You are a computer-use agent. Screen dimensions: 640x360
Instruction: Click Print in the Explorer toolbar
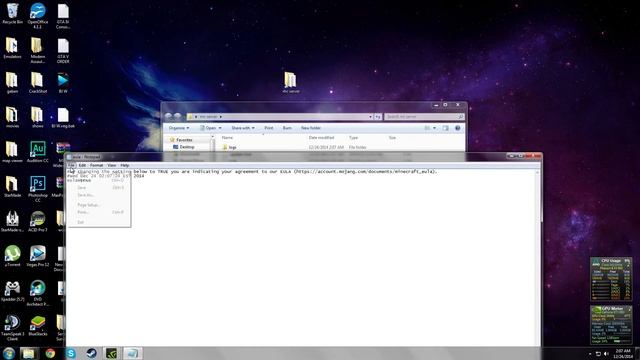[269, 128]
